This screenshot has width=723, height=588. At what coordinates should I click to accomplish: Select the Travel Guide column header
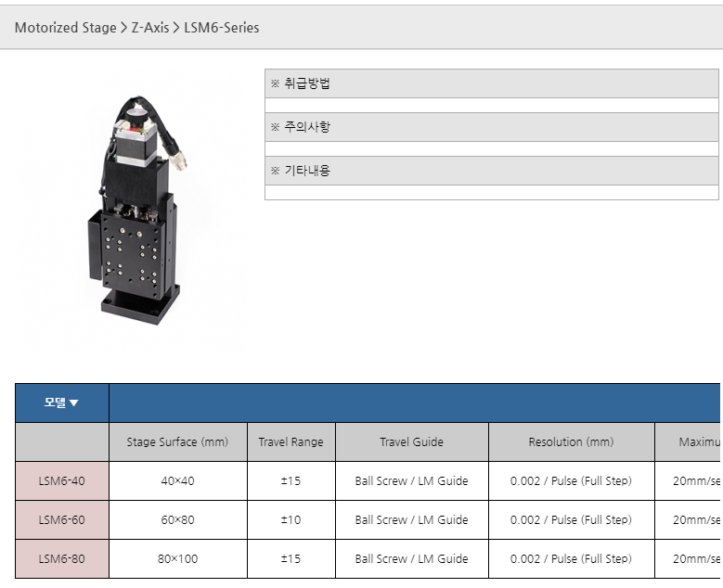click(411, 442)
